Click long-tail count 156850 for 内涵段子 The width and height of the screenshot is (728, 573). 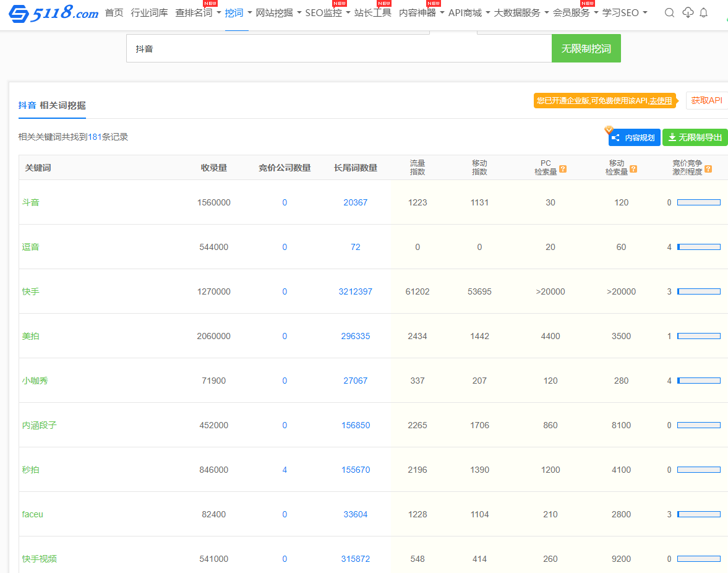(355, 425)
